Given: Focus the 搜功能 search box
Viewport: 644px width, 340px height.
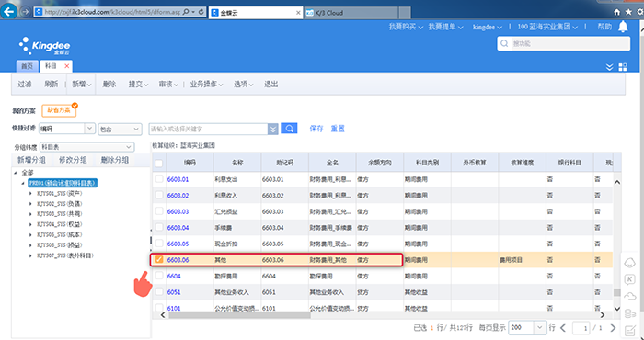Looking at the screenshot, I should [x=563, y=43].
